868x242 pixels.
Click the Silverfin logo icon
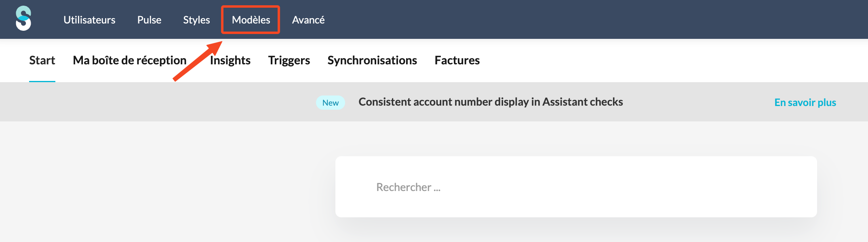coord(23,19)
